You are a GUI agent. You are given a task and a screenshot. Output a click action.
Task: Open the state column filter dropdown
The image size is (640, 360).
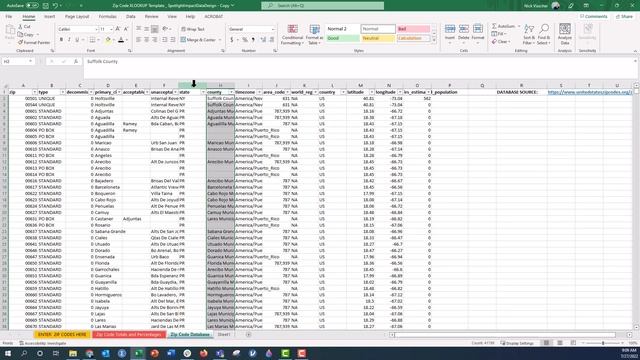(x=203, y=92)
